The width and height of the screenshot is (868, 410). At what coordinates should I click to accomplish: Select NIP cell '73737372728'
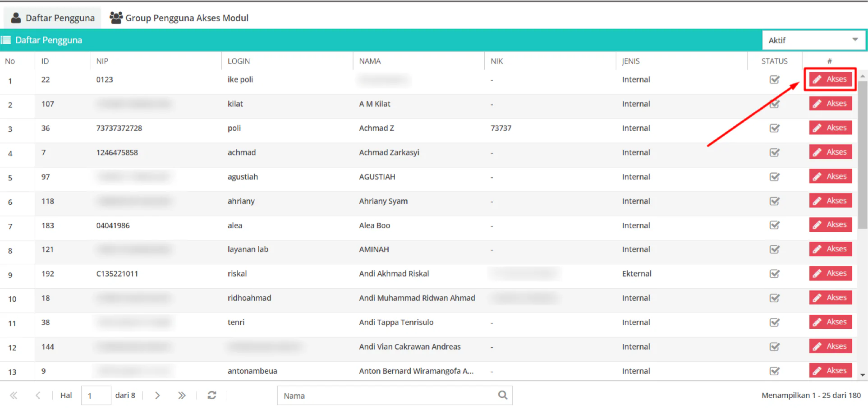tap(119, 128)
